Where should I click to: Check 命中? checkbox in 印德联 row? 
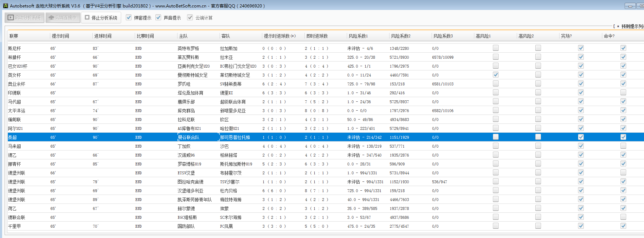tap(623, 92)
